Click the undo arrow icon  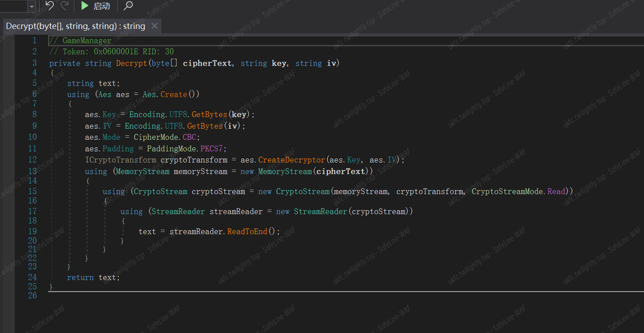click(50, 6)
